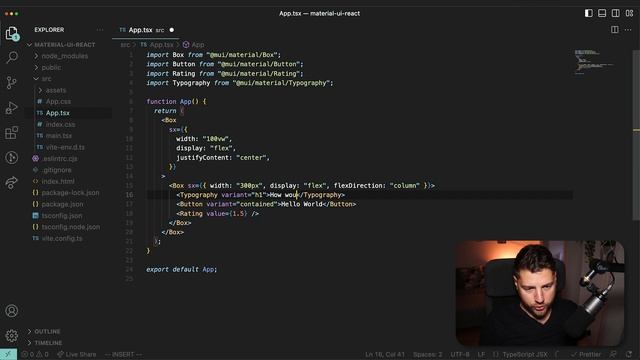Show errors and warnings in status bar

(35, 354)
